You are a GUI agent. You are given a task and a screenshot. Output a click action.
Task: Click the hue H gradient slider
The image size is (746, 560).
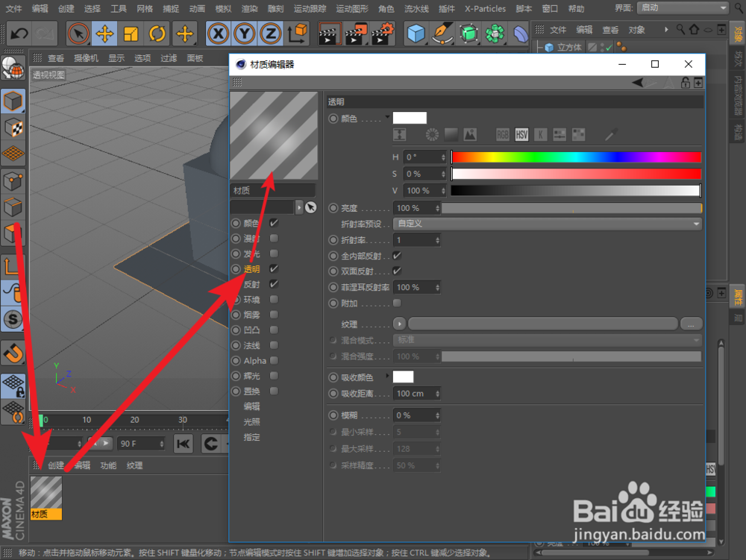coord(576,157)
